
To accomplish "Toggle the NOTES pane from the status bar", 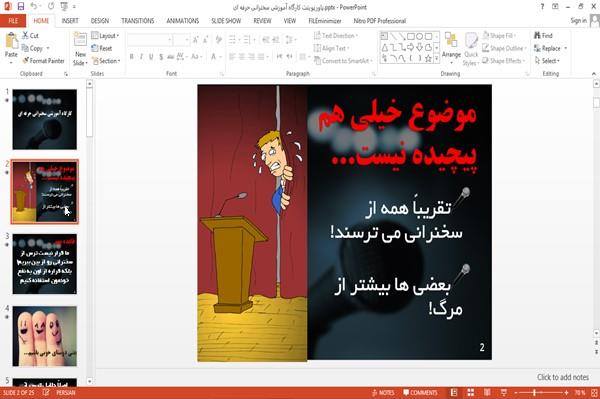I will [x=383, y=393].
